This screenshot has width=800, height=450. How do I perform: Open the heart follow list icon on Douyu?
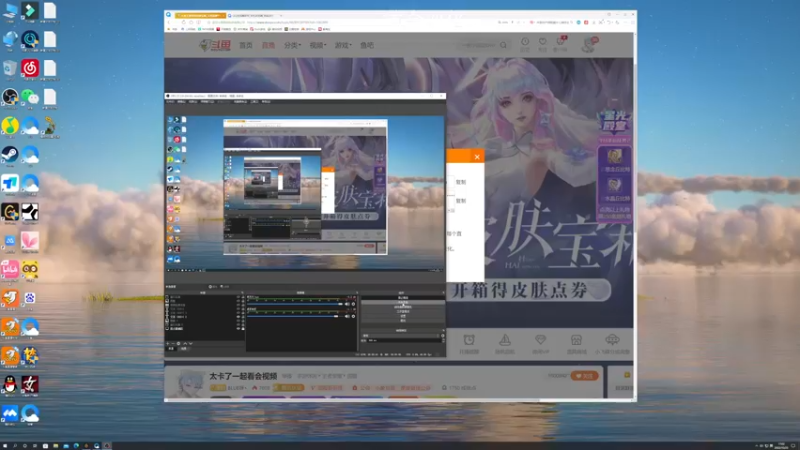pyautogui.click(x=542, y=42)
